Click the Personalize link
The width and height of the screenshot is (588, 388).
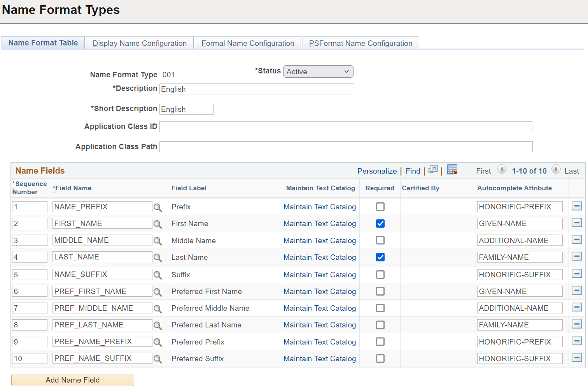click(377, 171)
